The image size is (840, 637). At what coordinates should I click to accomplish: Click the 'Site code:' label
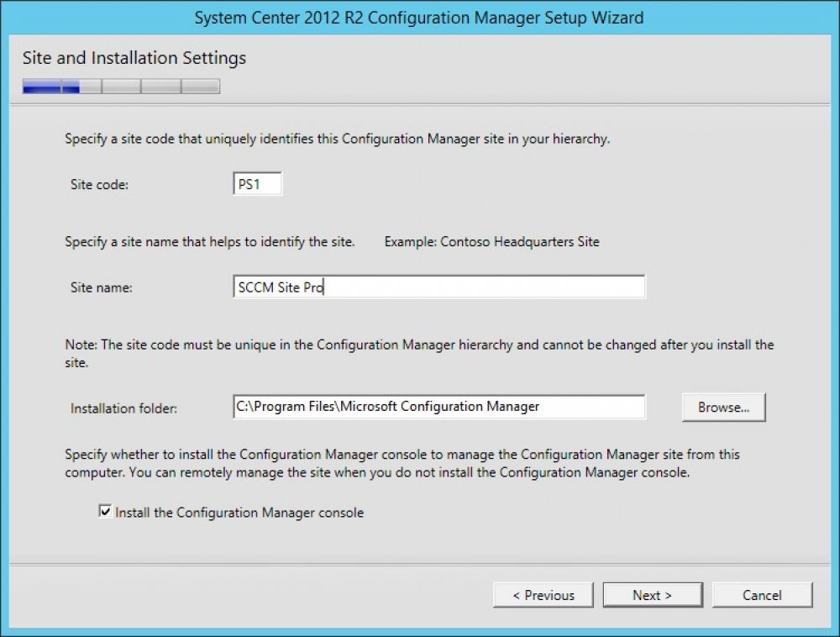point(100,184)
